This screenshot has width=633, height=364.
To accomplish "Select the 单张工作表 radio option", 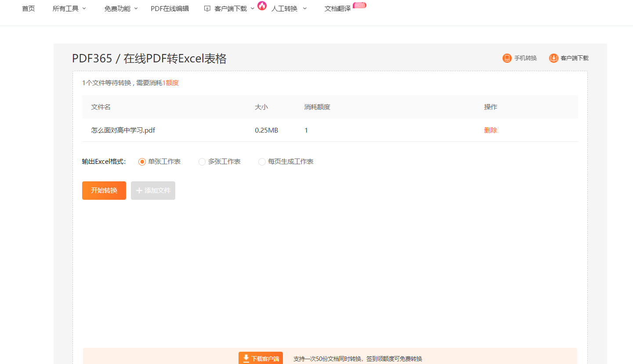I will coord(142,162).
